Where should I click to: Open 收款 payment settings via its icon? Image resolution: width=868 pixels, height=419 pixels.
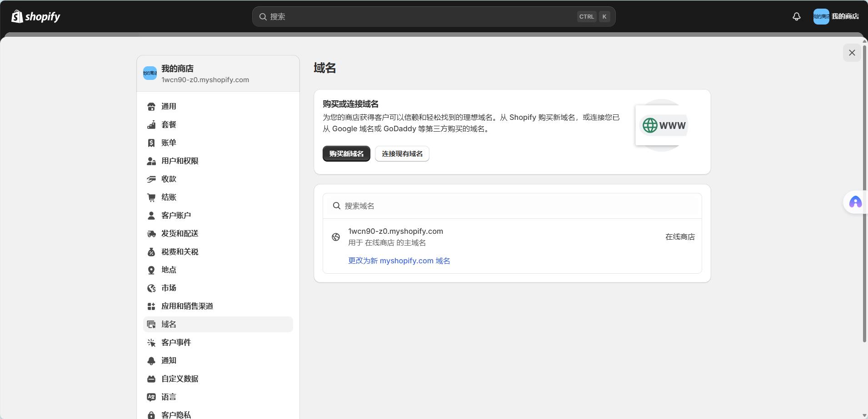[x=152, y=179]
